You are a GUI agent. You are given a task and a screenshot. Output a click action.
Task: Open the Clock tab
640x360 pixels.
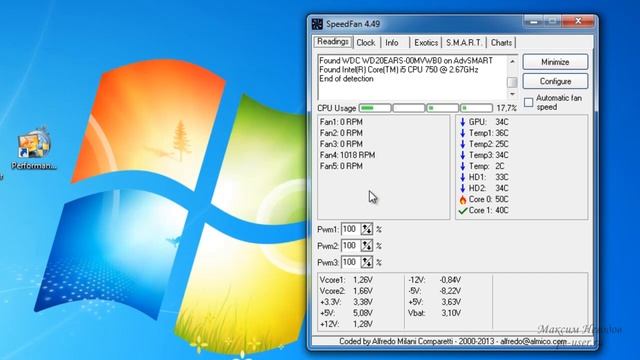pyautogui.click(x=366, y=42)
